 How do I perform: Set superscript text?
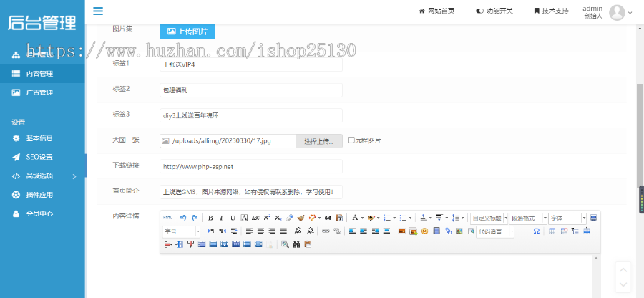pos(267,218)
